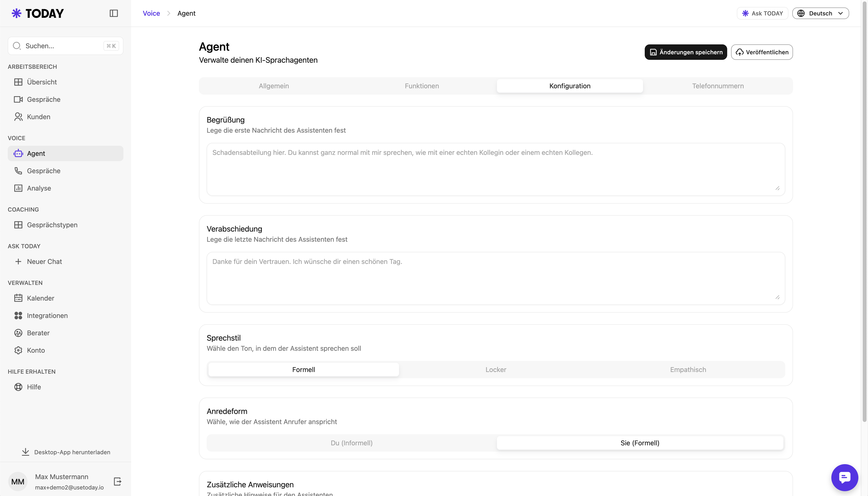This screenshot has height=496, width=868.
Task: Click the Gesprächstypen grid icon
Action: 18,225
